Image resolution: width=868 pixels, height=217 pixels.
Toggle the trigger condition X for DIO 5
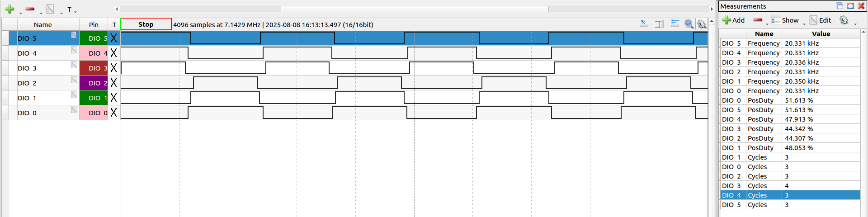point(113,38)
